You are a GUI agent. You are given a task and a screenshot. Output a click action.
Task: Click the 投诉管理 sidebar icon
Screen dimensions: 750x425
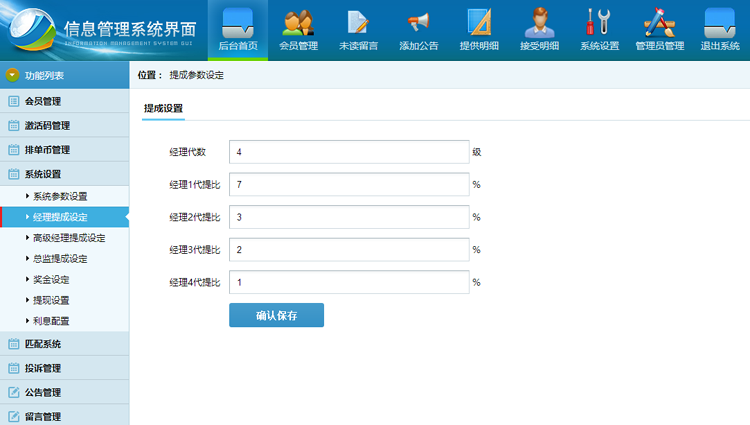point(14,368)
